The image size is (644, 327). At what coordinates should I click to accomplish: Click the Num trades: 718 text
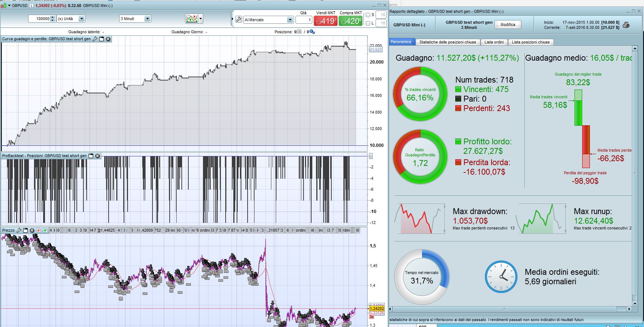(484, 80)
